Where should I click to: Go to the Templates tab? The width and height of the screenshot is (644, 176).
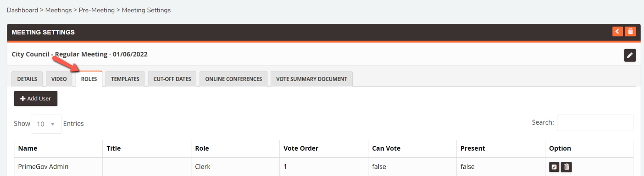coord(125,79)
